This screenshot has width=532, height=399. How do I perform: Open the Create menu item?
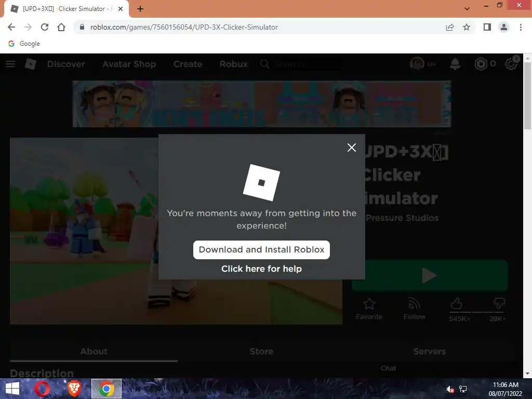(188, 64)
